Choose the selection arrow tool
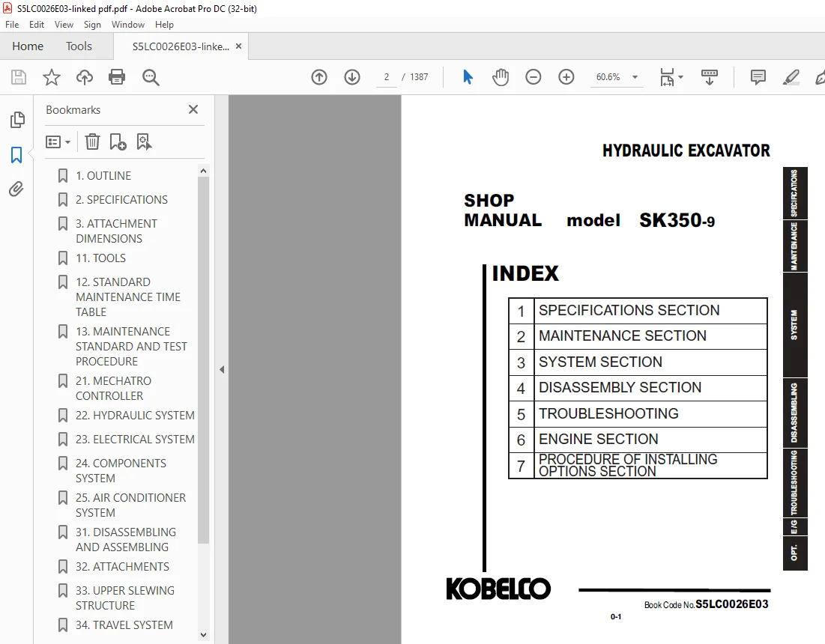 click(468, 77)
